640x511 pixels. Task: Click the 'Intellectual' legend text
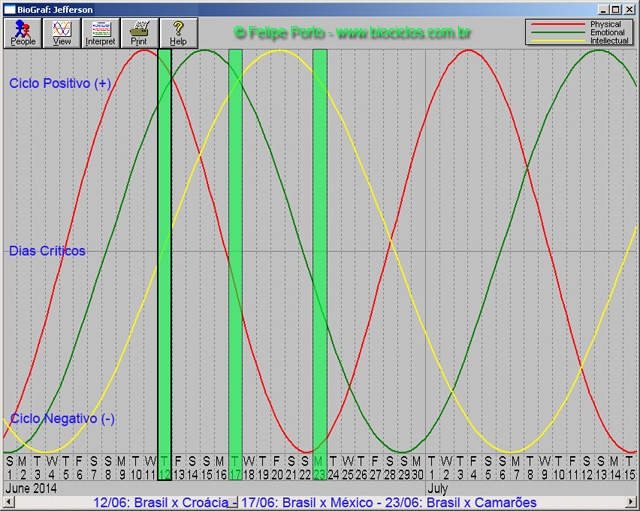pos(609,40)
